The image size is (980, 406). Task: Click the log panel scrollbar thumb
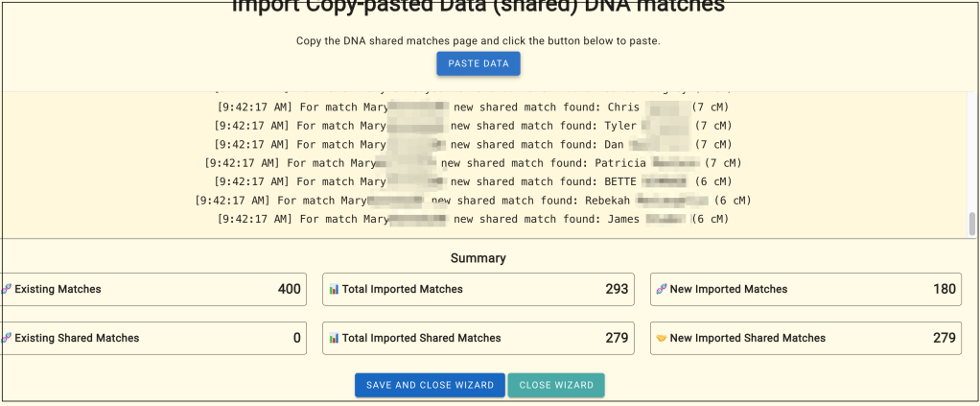tap(971, 224)
